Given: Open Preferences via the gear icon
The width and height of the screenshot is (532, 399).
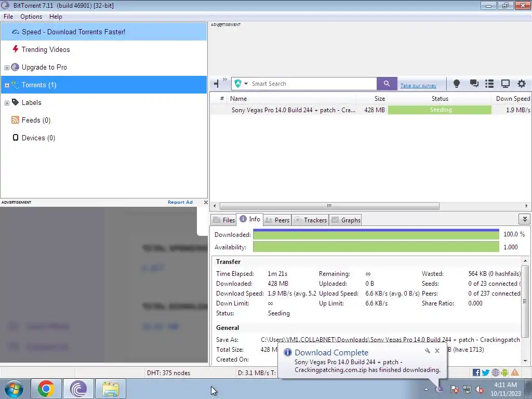Looking at the screenshot, I should pos(522,84).
